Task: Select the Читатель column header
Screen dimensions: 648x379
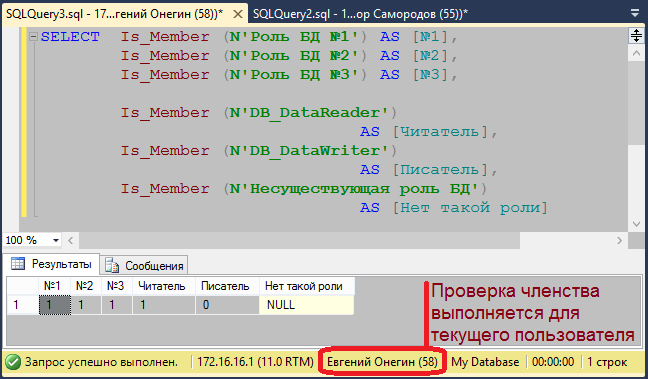Action: coord(164,286)
